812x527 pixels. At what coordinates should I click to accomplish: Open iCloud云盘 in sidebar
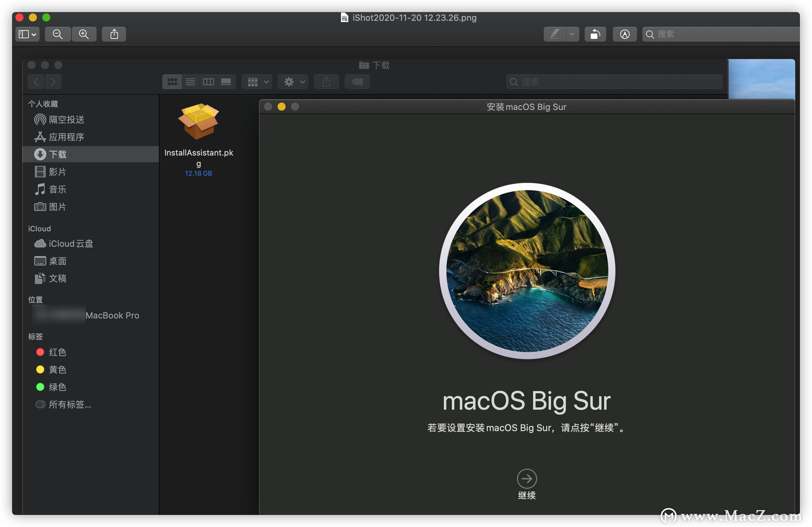point(91,244)
